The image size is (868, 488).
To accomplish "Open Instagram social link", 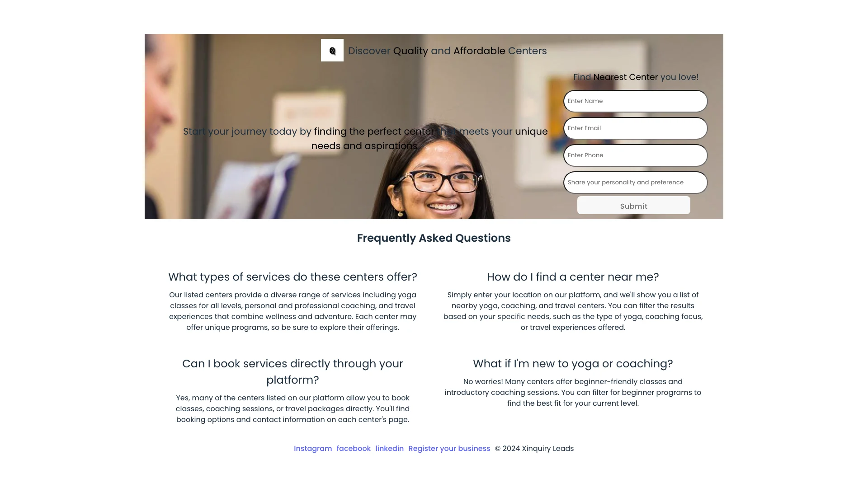I will click(x=313, y=448).
